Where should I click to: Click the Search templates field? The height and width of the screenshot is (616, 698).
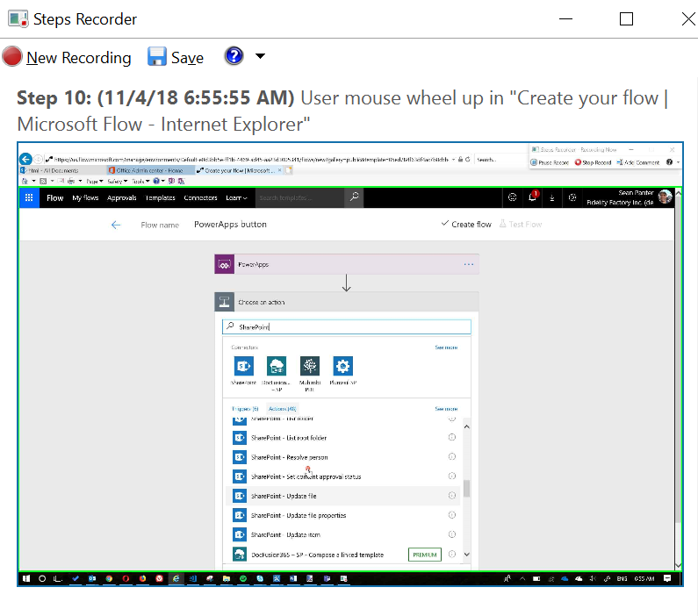(x=300, y=197)
